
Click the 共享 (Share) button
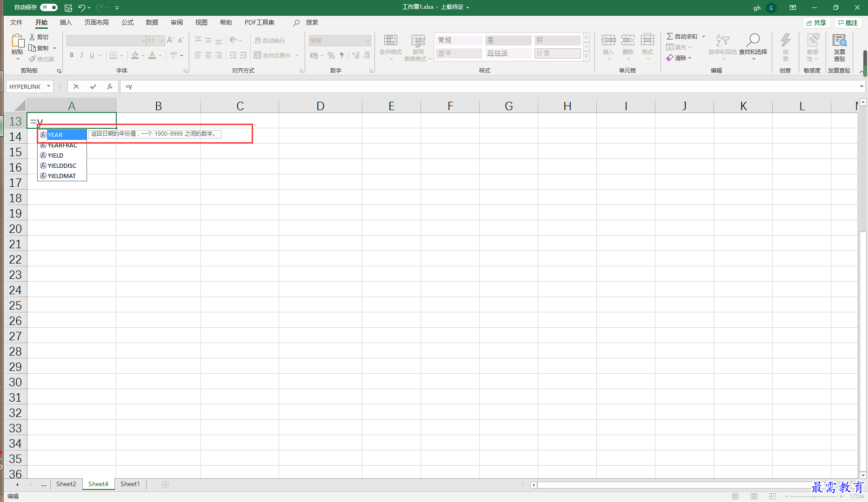(816, 23)
